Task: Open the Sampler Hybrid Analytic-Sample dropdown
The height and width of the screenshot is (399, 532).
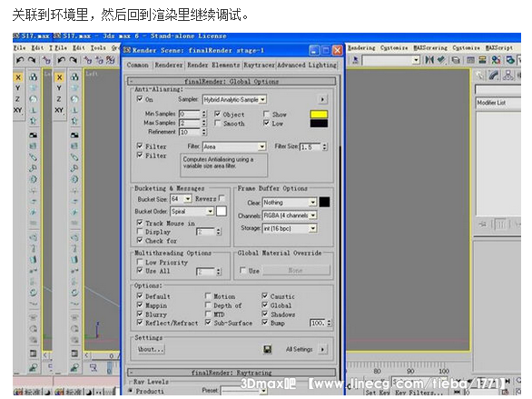Action: point(234,99)
